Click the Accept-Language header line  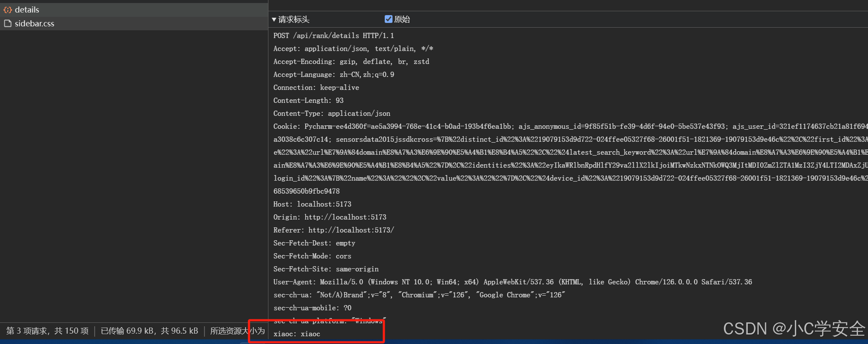point(334,74)
